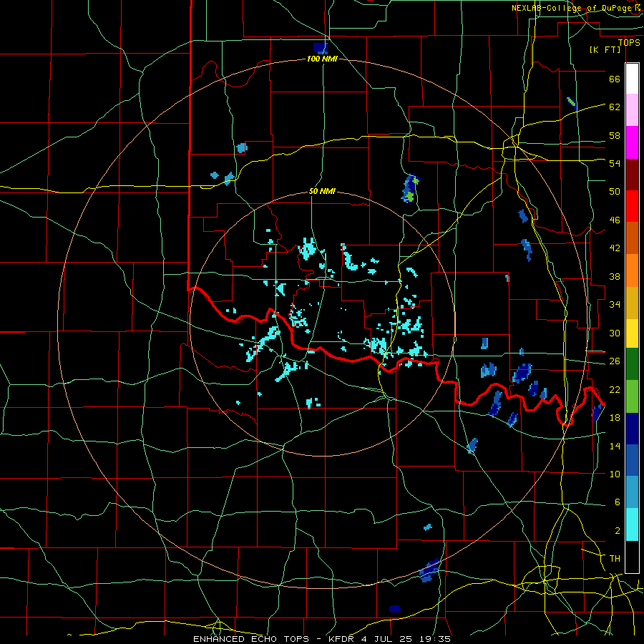Click the '14' legend value

click(x=615, y=446)
